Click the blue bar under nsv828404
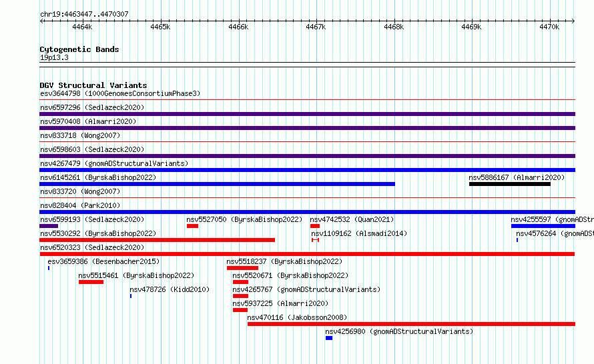The image size is (594, 364). click(x=307, y=212)
